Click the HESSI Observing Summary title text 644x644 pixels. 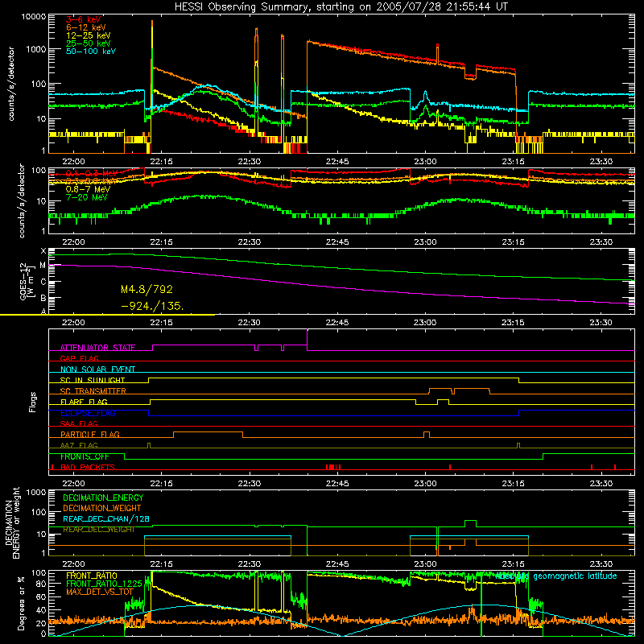pyautogui.click(x=341, y=7)
